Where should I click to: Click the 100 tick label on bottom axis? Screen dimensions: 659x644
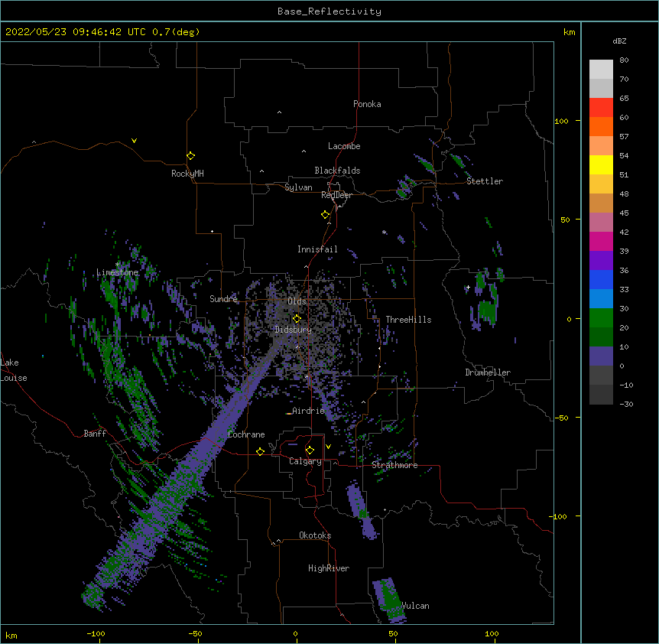point(492,633)
